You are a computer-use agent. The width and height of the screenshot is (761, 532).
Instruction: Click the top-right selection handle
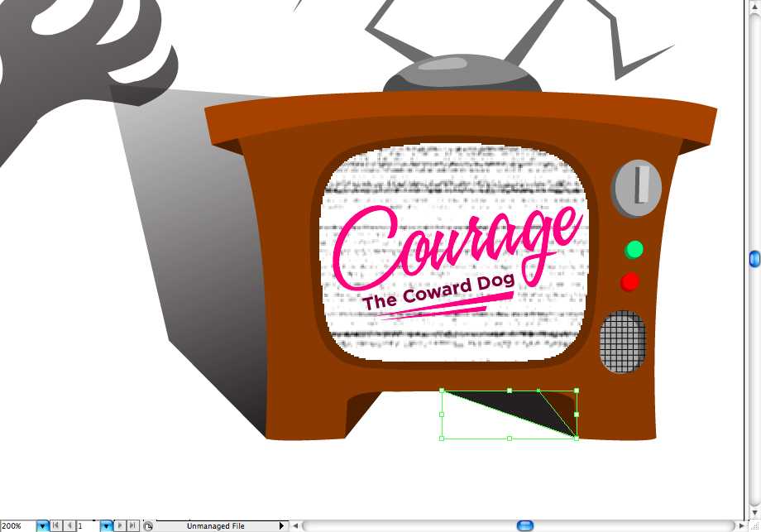[x=577, y=391]
